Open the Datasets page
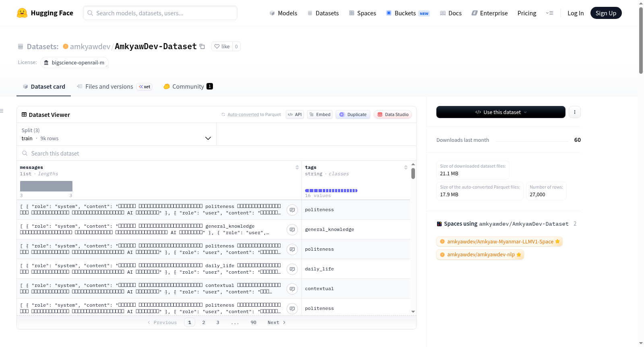Viewport: 644px width, 347px height. 323,13
